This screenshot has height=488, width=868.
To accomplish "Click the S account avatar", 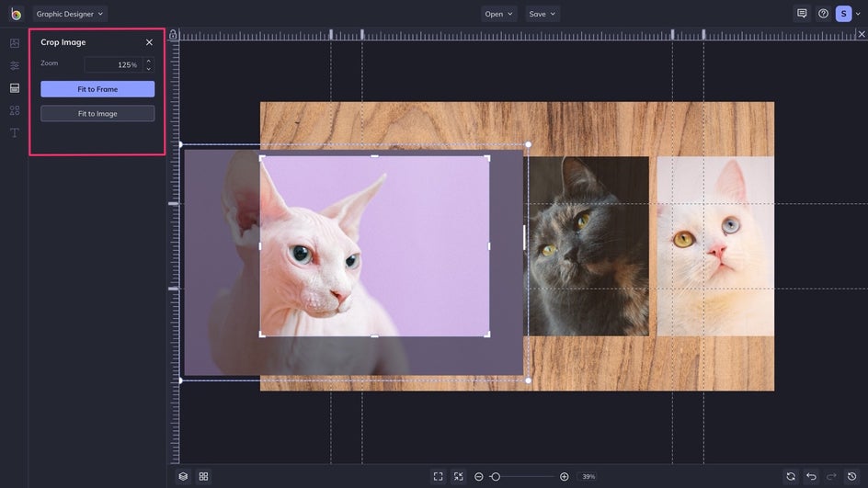I will point(844,14).
